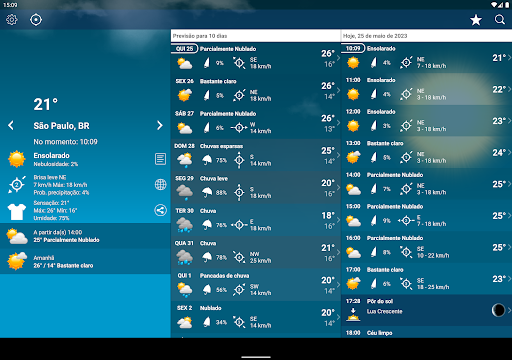Open the SEX 2 Nublado day row
This screenshot has height=360, width=512.
(256, 317)
